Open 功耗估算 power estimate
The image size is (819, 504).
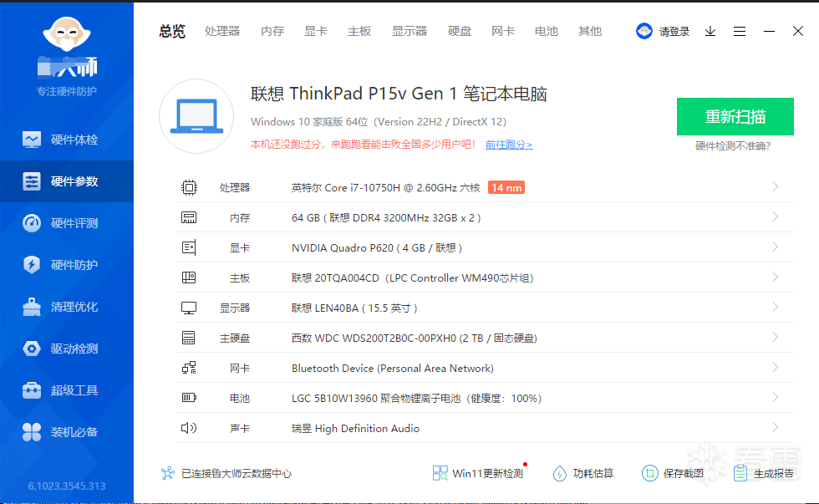[583, 473]
